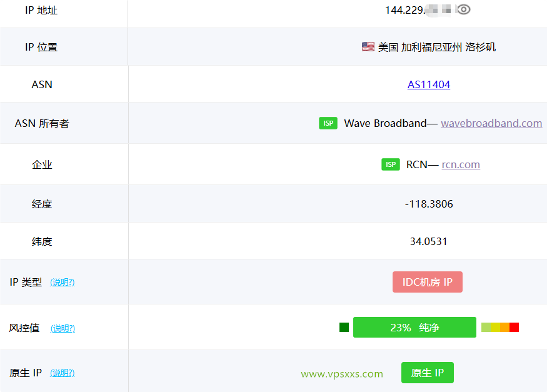Image resolution: width=547 pixels, height=392 pixels.
Task: Visit the wavebroadband.com link
Action: (491, 123)
